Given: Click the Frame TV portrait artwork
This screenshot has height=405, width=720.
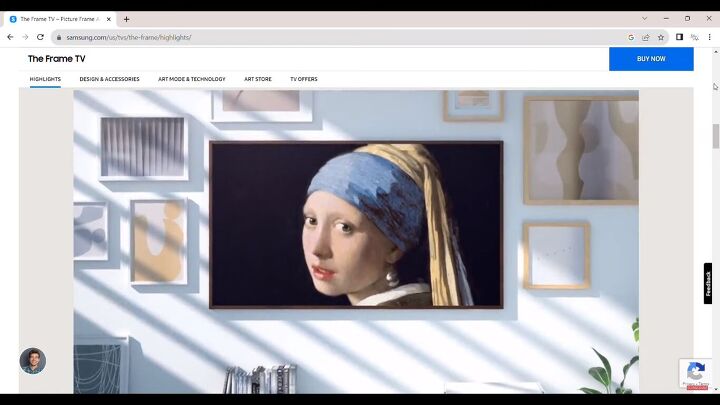Looking at the screenshot, I should (356, 225).
